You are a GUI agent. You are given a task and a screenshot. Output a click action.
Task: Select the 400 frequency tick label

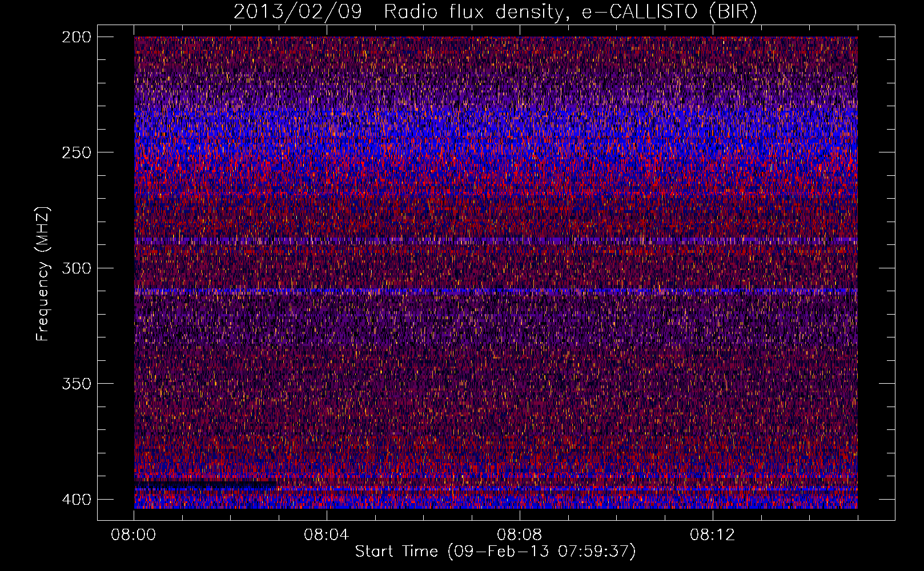tap(77, 499)
